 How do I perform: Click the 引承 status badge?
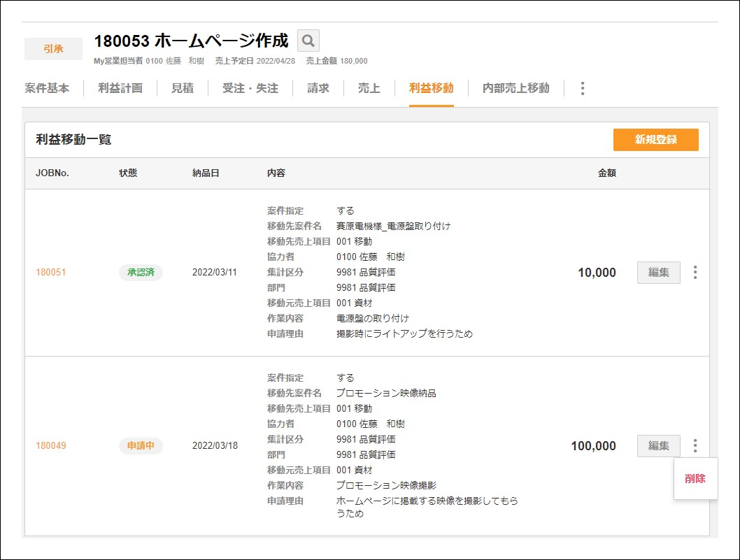[x=53, y=48]
